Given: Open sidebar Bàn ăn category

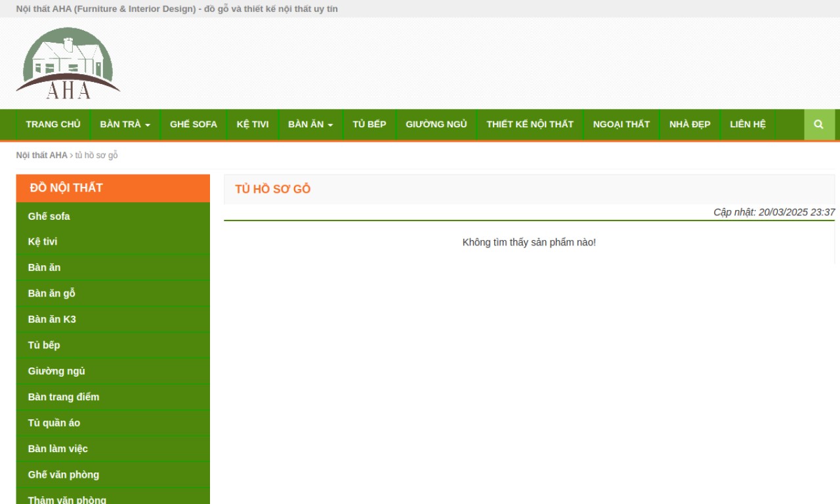Looking at the screenshot, I should 113,267.
